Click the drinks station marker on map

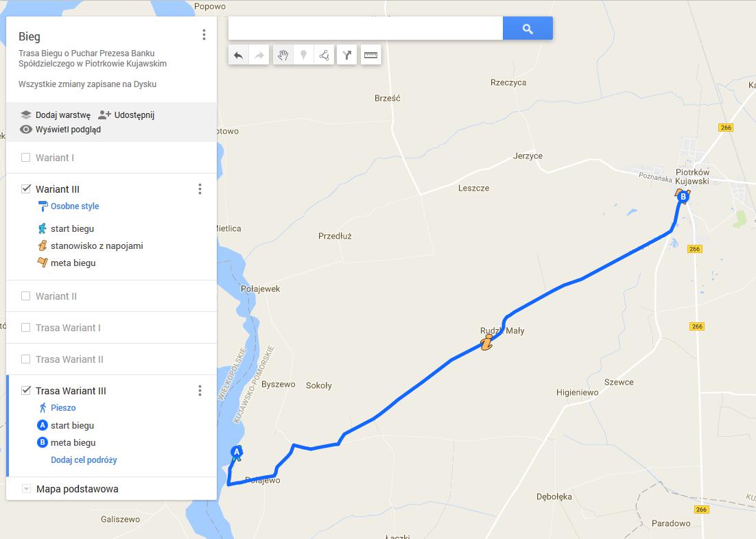click(487, 342)
